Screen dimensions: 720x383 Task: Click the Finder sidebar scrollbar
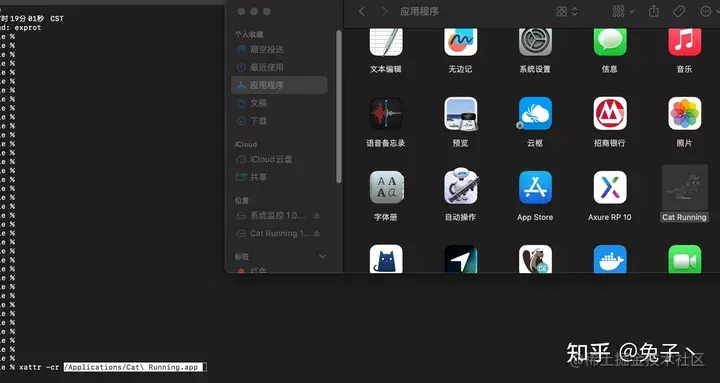pos(339,107)
